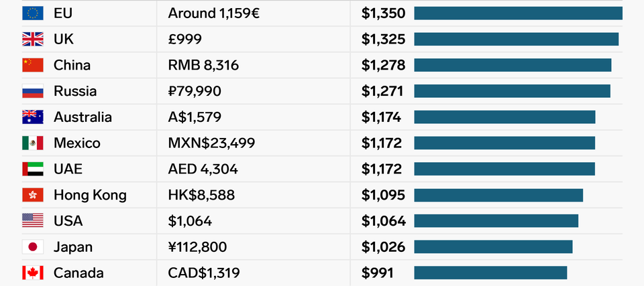Click the Australia country name
Viewport: 644px width, 286px height.
pyautogui.click(x=83, y=117)
